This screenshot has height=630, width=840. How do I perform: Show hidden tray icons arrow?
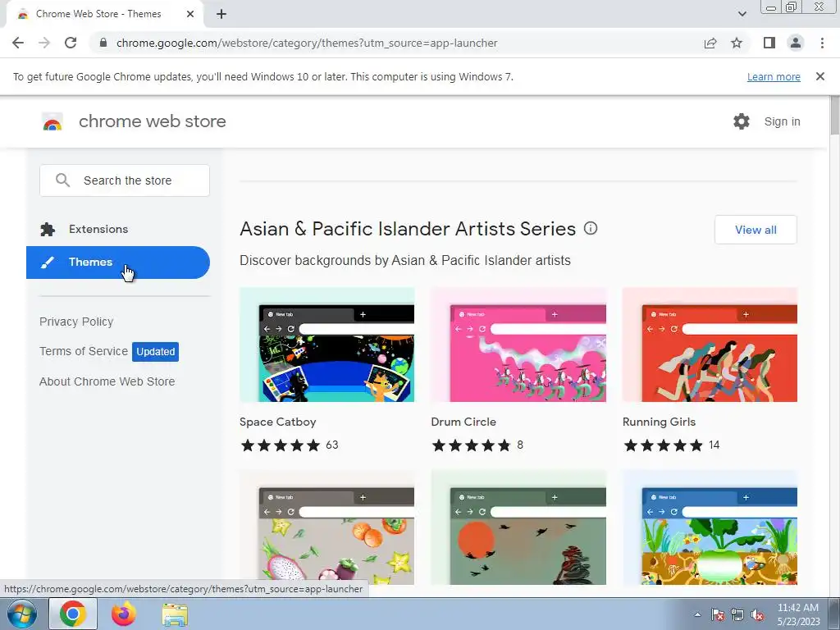[697, 614]
